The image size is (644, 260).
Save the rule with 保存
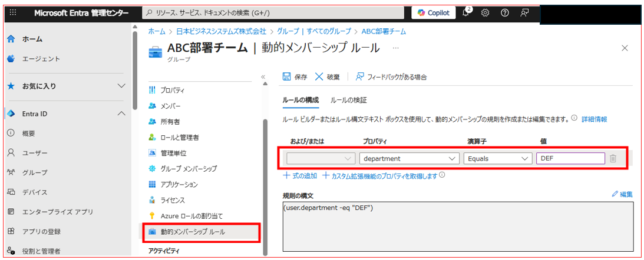pos(295,76)
